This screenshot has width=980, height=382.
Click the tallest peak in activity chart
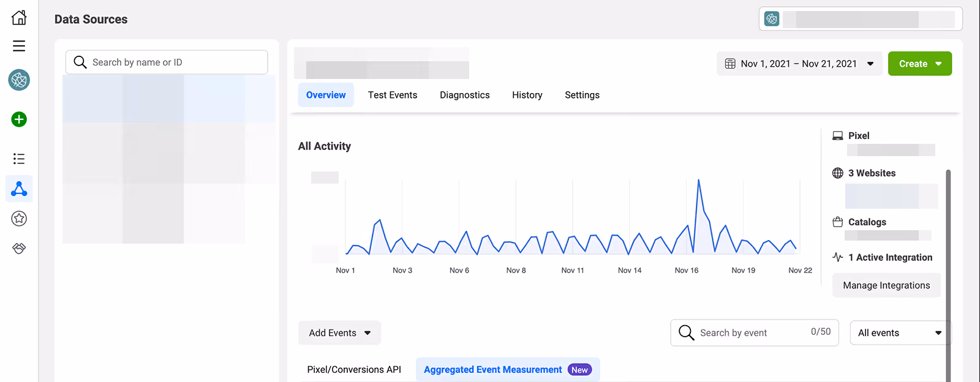click(x=698, y=181)
